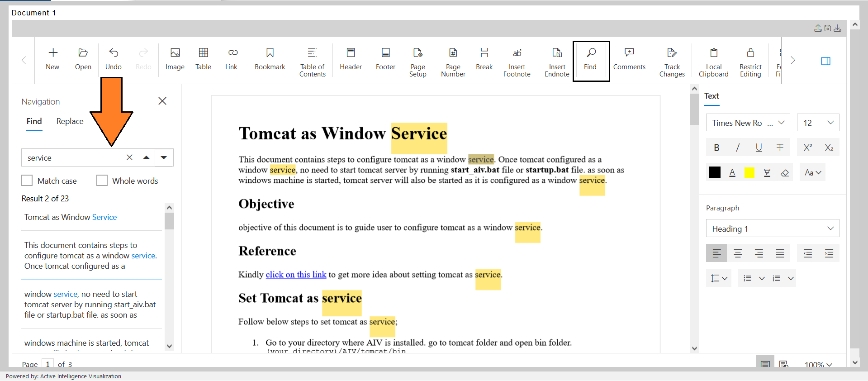Click the yellow highlight color swatch
This screenshot has height=381, width=868.
click(x=749, y=172)
